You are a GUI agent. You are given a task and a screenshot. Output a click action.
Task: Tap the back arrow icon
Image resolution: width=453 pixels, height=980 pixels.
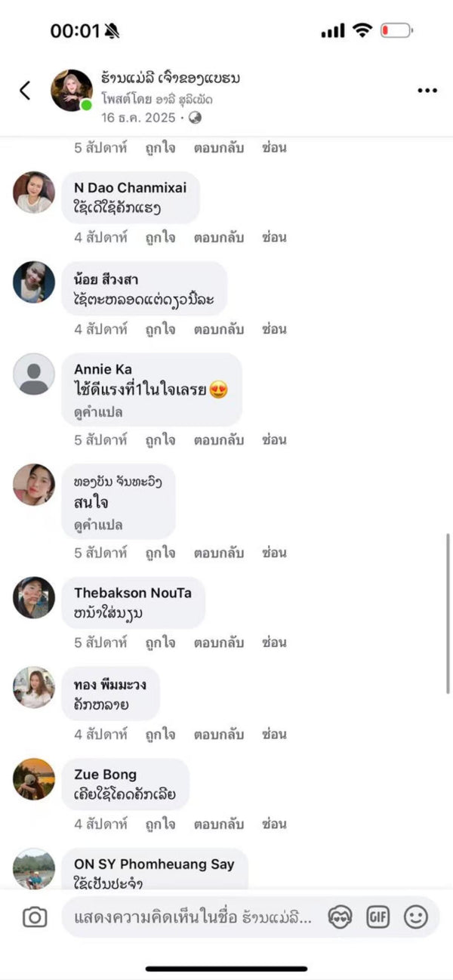coord(25,91)
